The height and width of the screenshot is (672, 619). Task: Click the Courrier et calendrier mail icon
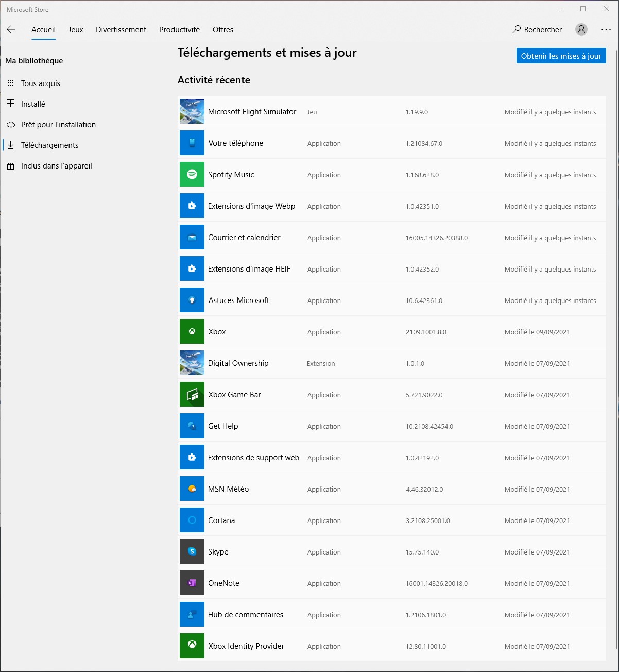click(192, 237)
